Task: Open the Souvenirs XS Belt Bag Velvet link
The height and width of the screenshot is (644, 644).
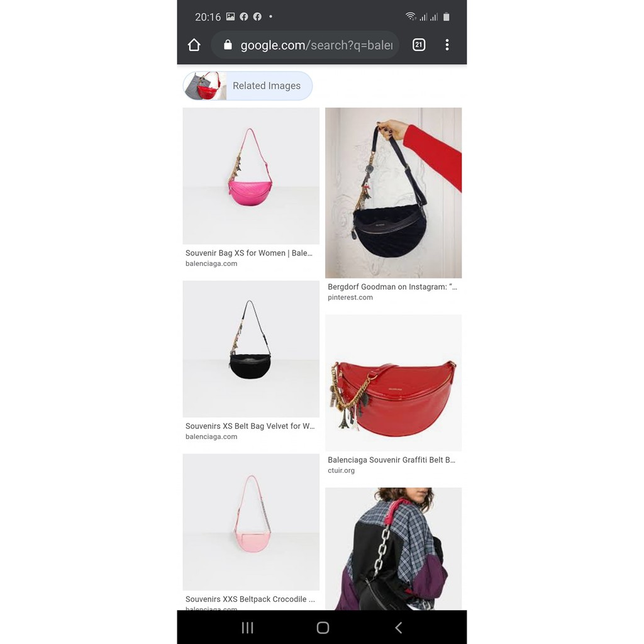Action: pyautogui.click(x=250, y=426)
